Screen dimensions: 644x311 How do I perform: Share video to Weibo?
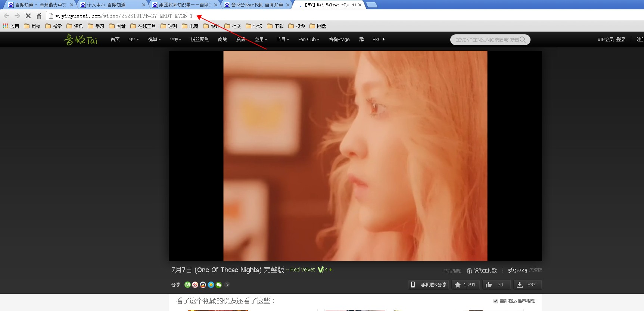click(195, 285)
